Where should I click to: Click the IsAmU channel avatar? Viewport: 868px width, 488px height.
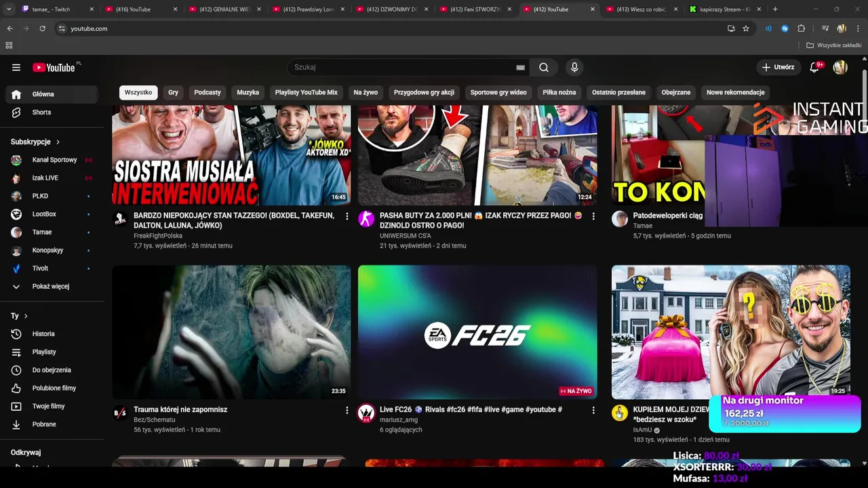point(620,413)
